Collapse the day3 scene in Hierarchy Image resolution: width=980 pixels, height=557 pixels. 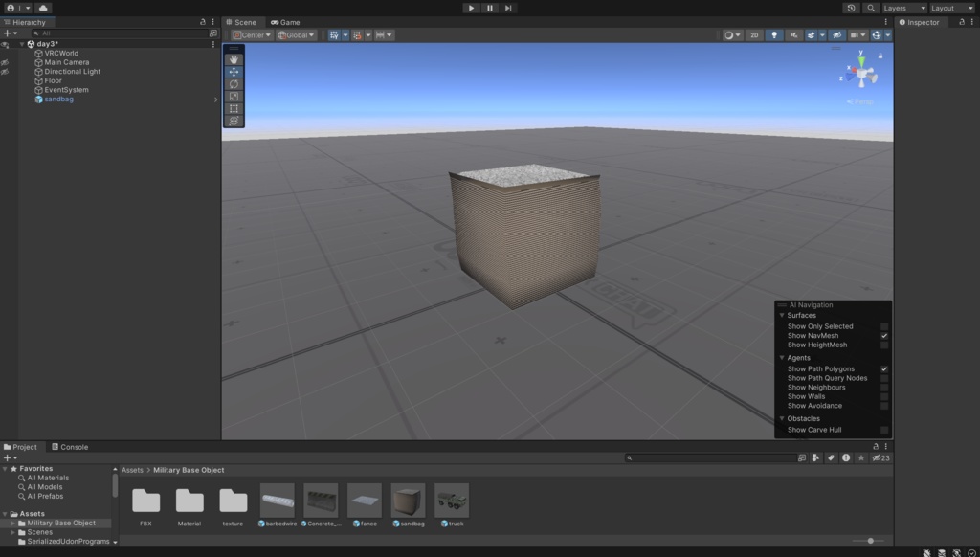pyautogui.click(x=22, y=44)
